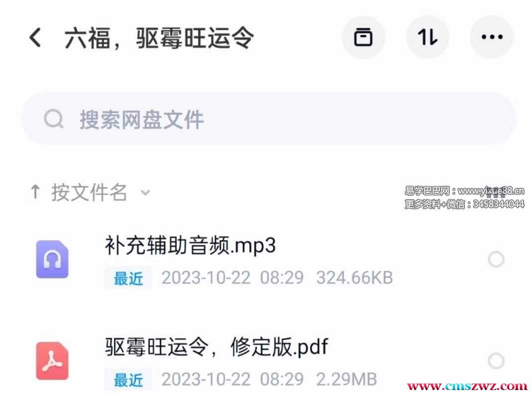
Task: Open the transfer list box icon
Action: [x=363, y=37]
